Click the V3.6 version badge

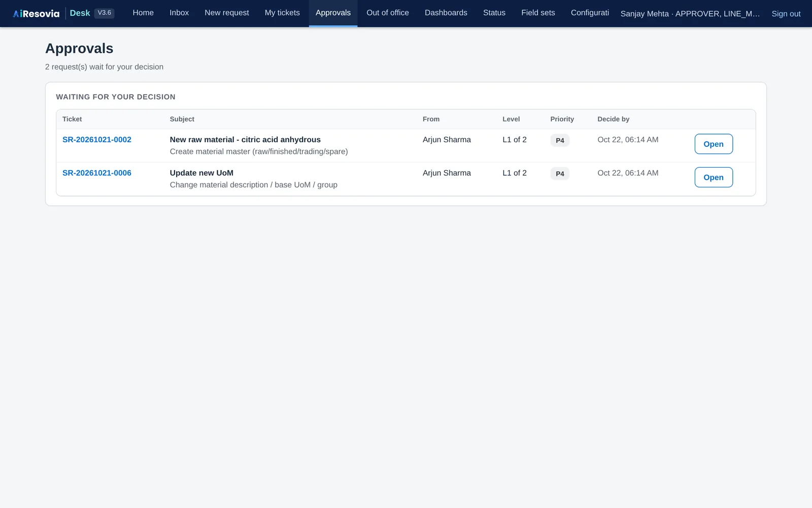(x=105, y=13)
